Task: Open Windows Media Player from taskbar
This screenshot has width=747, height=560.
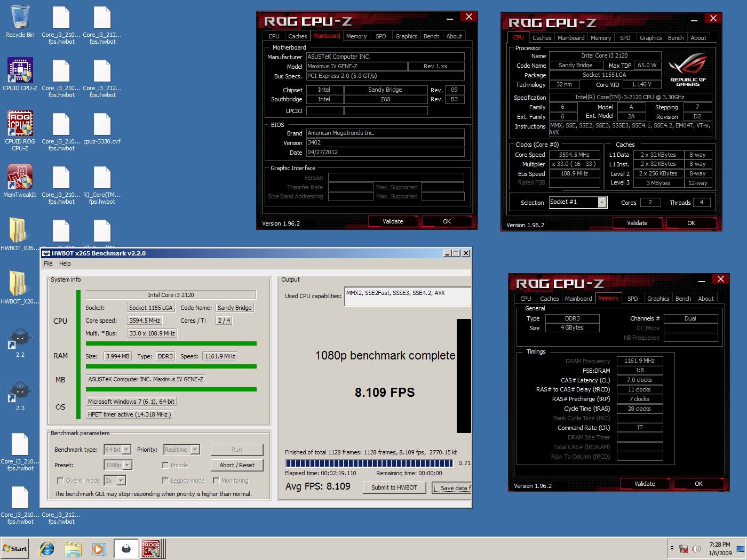Action: [x=99, y=549]
